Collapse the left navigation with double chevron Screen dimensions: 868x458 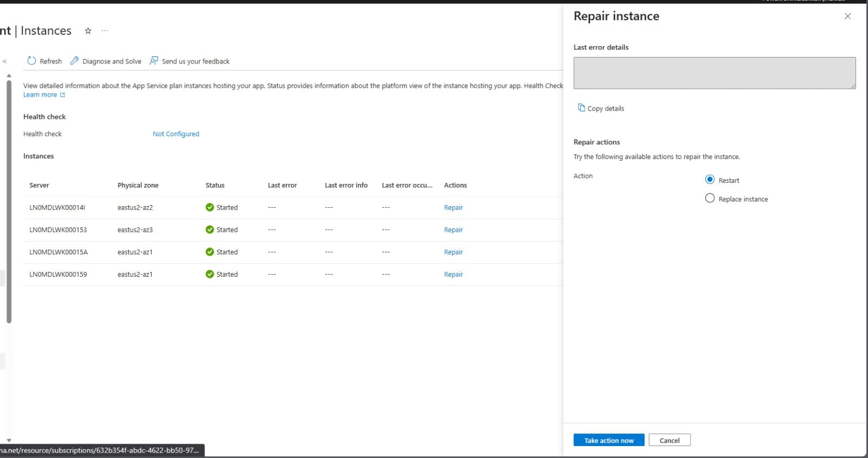(5, 61)
